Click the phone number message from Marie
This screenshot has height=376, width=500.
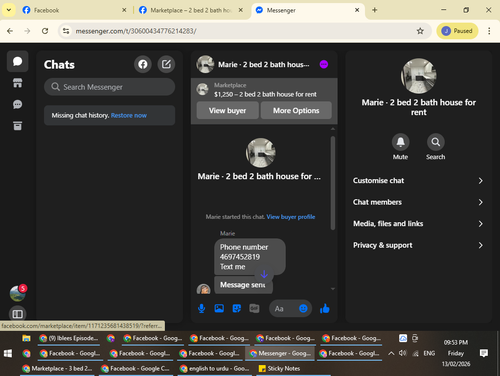[250, 257]
